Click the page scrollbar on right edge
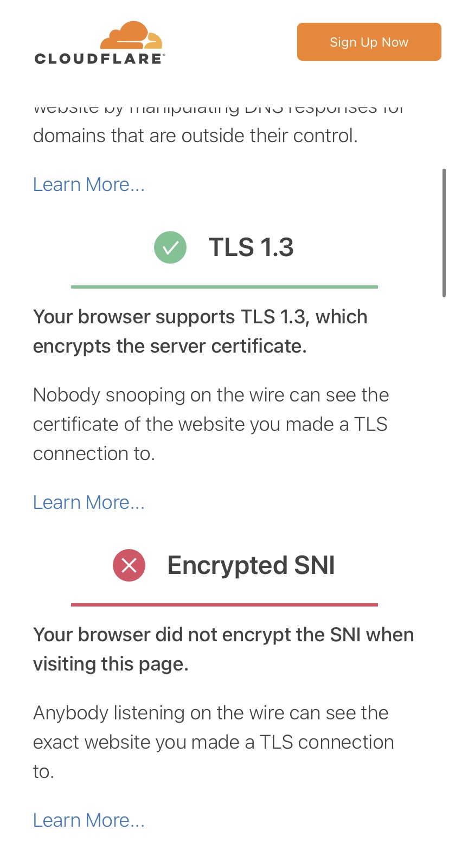449x868 pixels. point(444,233)
